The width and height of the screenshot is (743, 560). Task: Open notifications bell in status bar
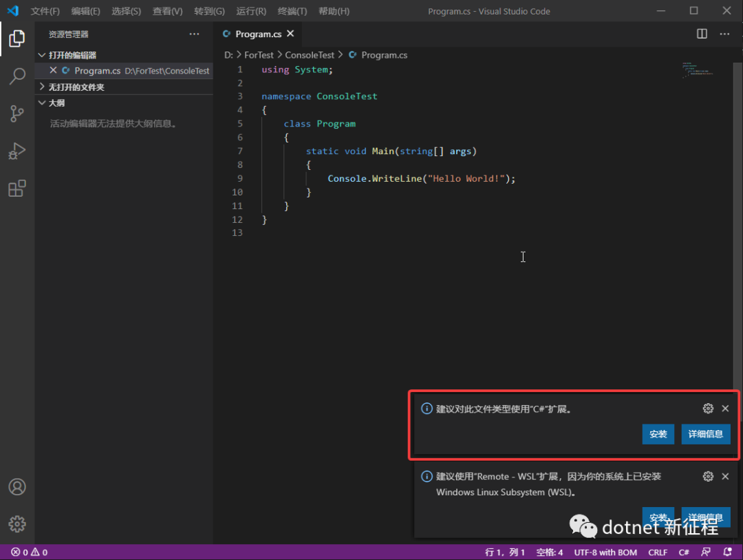tap(728, 552)
